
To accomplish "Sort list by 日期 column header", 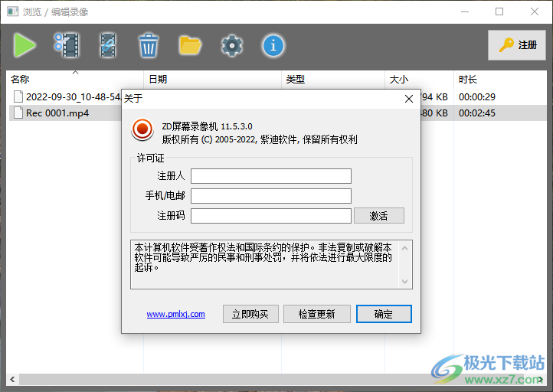I will [x=212, y=79].
